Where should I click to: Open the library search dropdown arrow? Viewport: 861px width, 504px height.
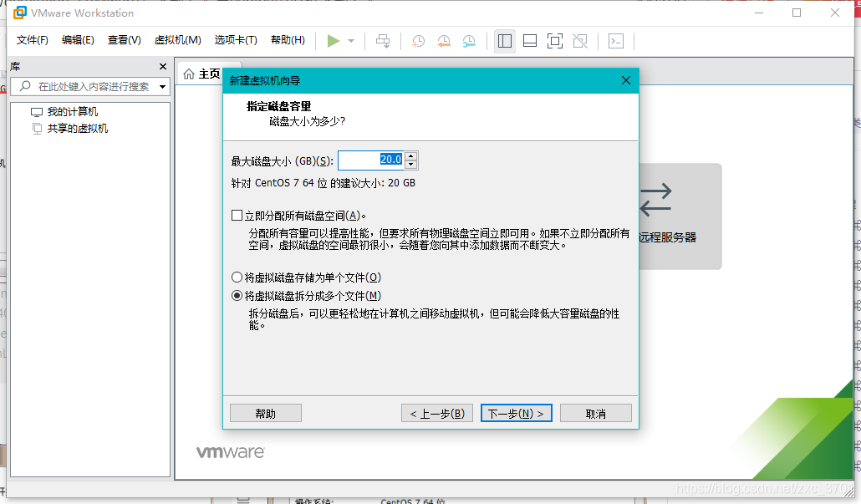click(164, 86)
